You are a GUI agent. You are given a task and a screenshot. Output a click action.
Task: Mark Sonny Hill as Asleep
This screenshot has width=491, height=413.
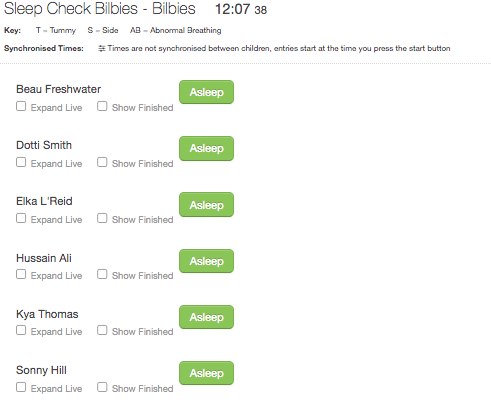206,373
